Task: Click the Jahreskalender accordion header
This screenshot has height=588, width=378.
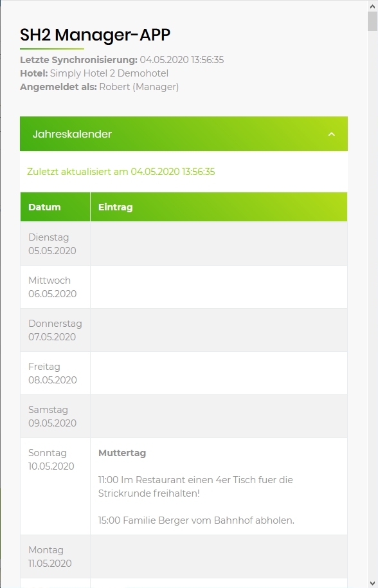Action: [x=184, y=134]
